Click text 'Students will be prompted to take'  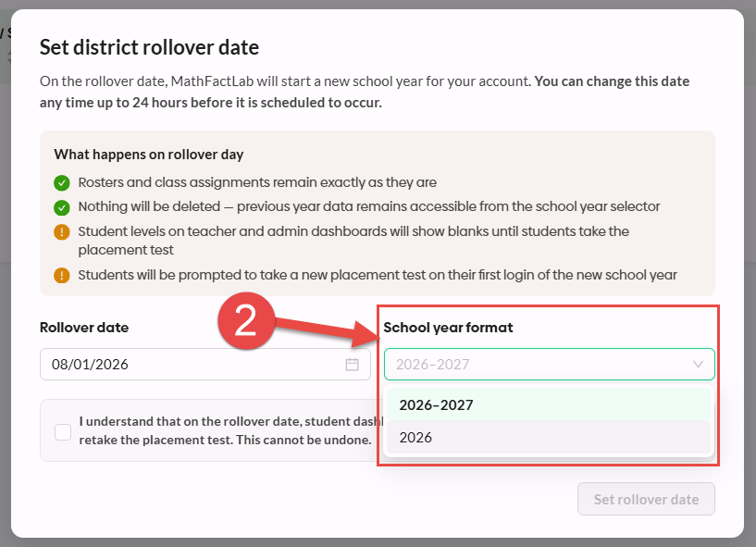pyautogui.click(x=378, y=275)
